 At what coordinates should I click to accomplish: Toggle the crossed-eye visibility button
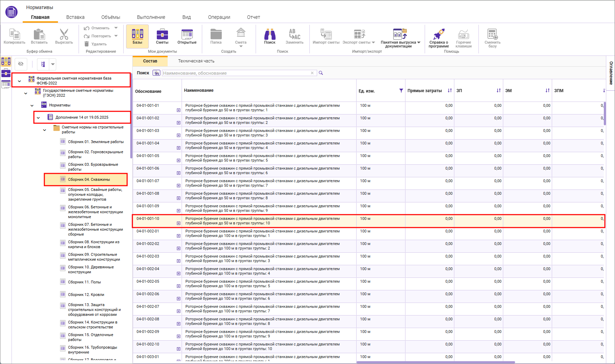21,64
